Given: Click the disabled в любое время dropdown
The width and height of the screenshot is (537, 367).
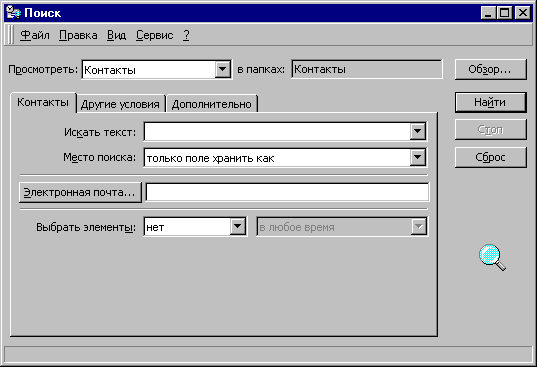Looking at the screenshot, I should (x=342, y=227).
